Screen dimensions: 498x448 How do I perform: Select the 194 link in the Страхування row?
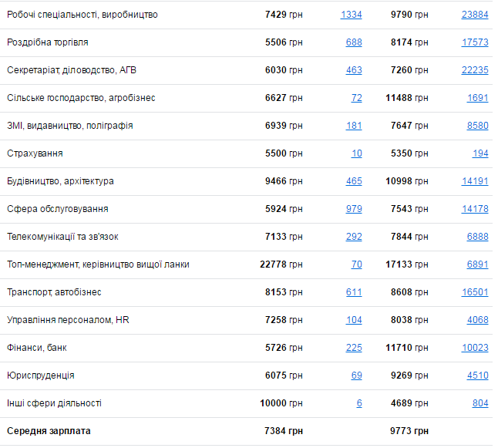pos(480,153)
